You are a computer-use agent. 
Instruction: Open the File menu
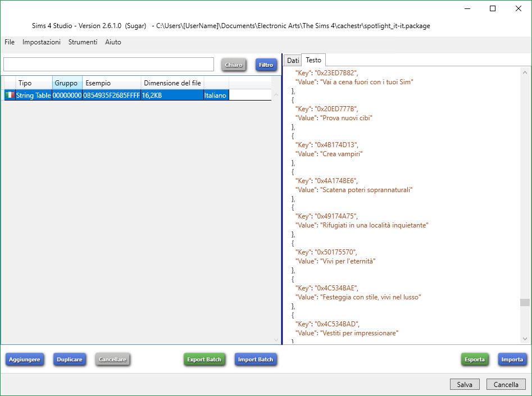coord(10,42)
